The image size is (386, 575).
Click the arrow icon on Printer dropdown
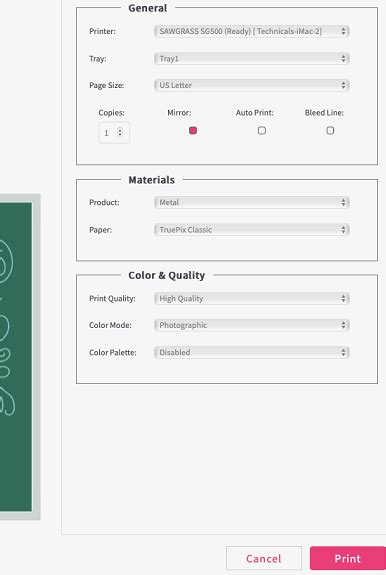343,31
